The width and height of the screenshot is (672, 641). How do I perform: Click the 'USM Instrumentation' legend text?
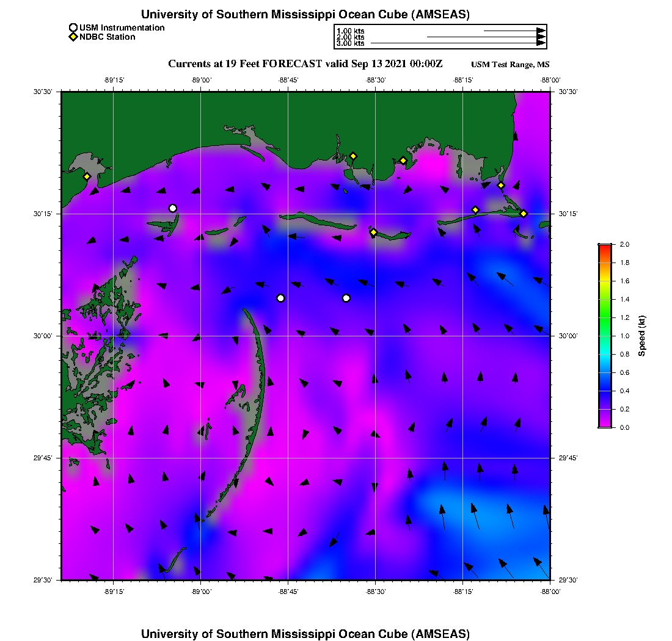click(x=122, y=27)
